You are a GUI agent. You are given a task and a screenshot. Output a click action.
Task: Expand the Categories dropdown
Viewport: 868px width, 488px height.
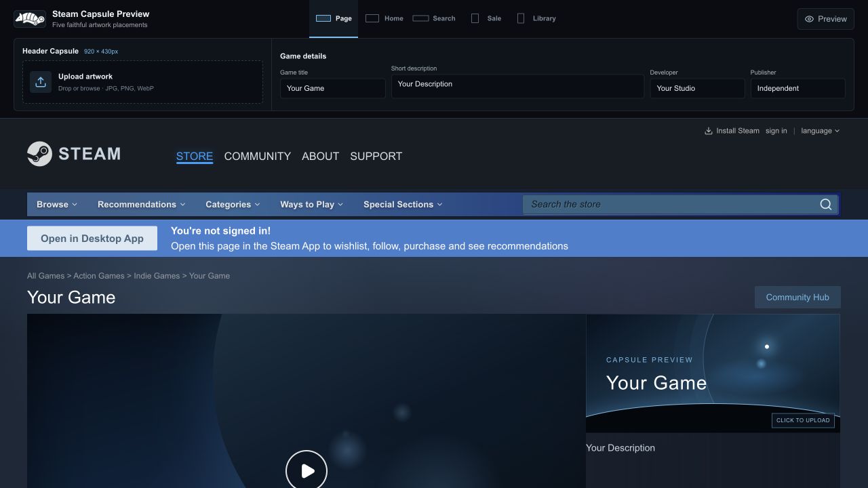[233, 204]
